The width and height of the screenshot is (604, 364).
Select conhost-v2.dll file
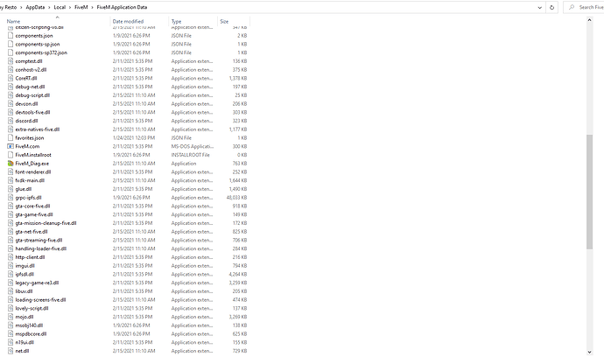tap(31, 70)
